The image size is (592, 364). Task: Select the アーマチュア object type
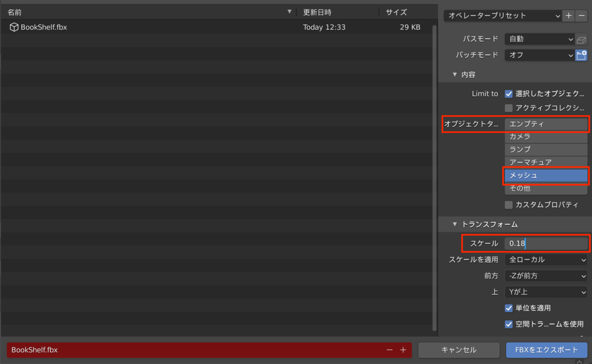click(546, 162)
